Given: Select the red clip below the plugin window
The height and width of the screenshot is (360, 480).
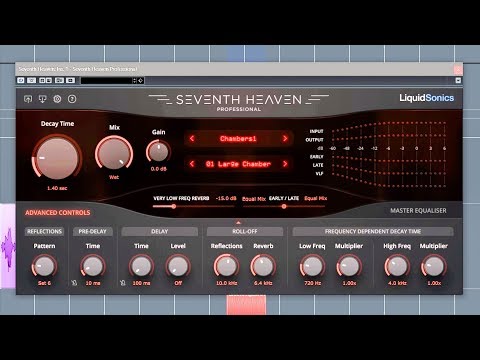Looking at the screenshot, I should (x=246, y=304).
